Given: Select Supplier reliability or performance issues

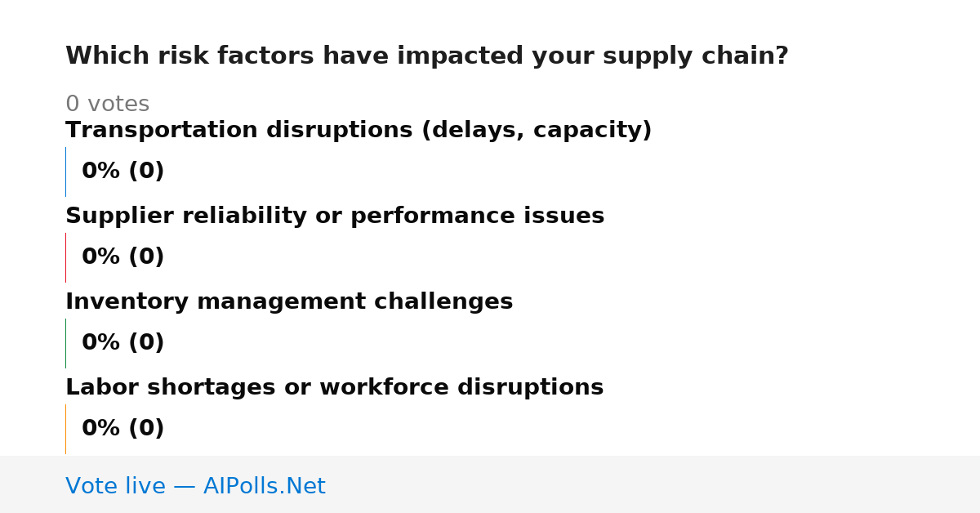Looking at the screenshot, I should (335, 216).
